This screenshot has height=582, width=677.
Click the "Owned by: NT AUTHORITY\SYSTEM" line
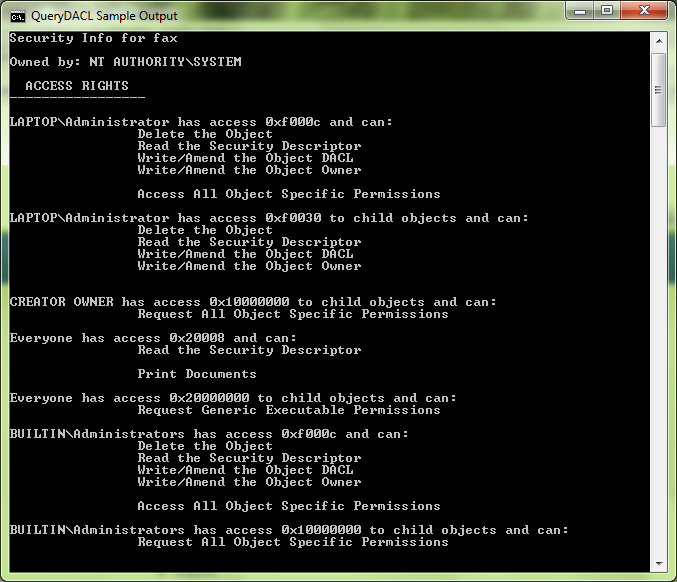pyautogui.click(x=125, y=62)
